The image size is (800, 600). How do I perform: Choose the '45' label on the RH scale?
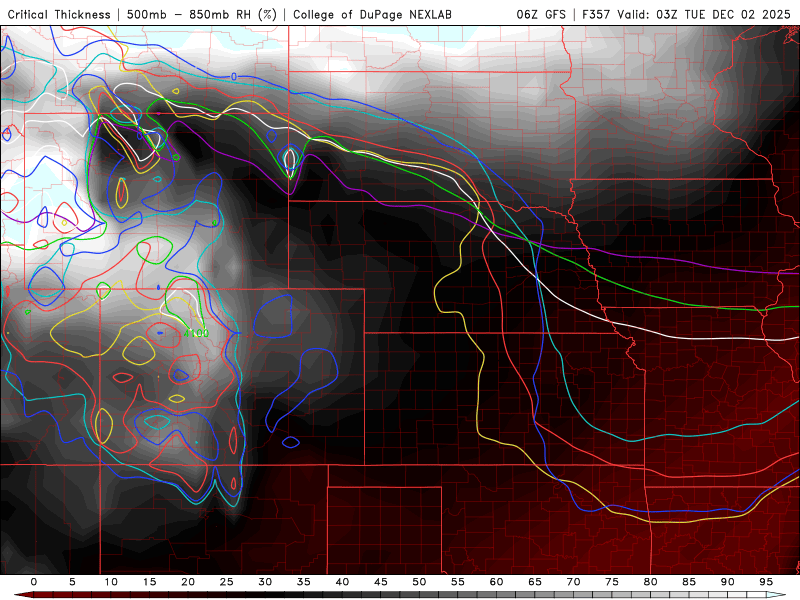pos(381,582)
